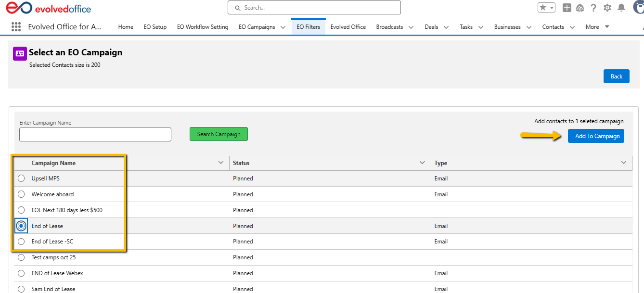Open the user profile avatar
This screenshot has width=644, height=293.
[x=638, y=7]
